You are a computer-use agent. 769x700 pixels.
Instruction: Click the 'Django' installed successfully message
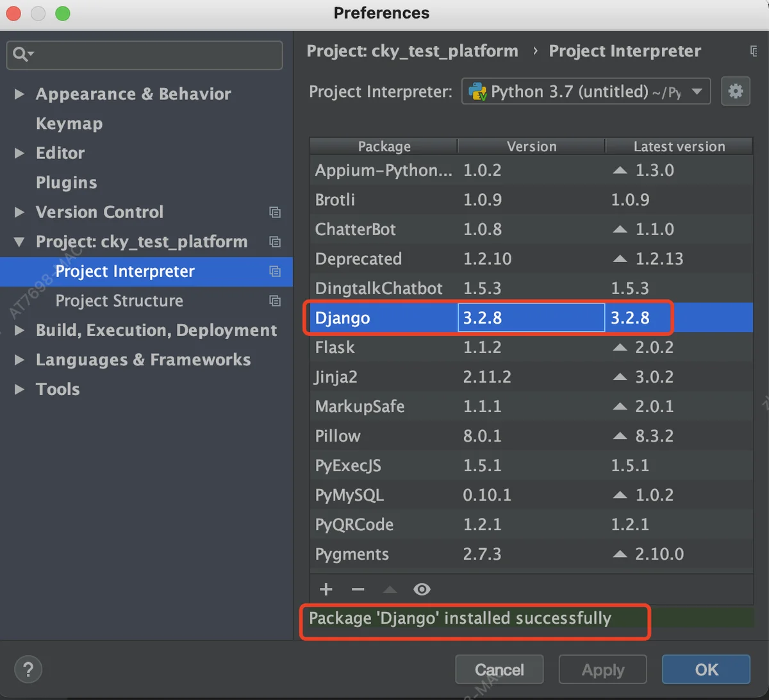tap(460, 619)
